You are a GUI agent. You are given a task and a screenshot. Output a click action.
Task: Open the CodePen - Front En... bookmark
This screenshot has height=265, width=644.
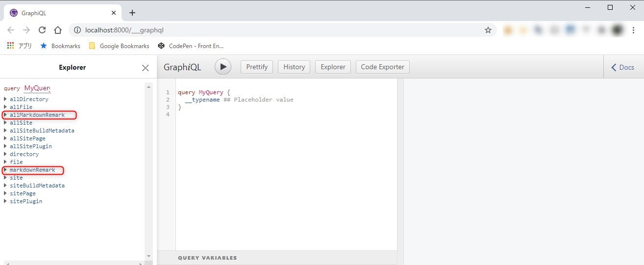tap(191, 46)
